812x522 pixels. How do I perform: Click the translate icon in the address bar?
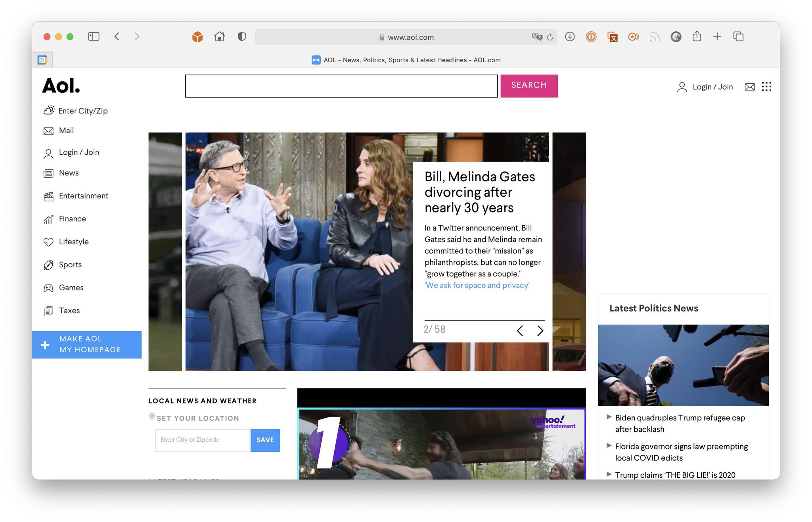pos(537,37)
